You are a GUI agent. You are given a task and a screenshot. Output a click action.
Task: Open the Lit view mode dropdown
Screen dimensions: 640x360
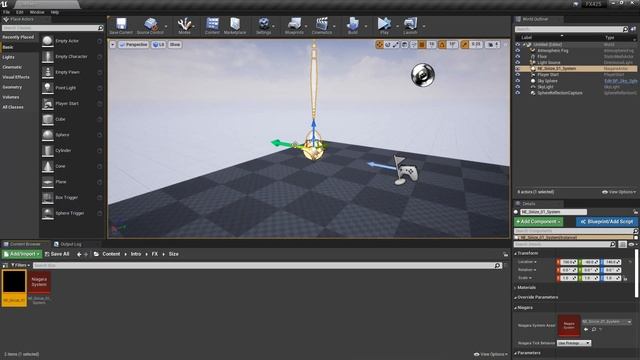158,44
